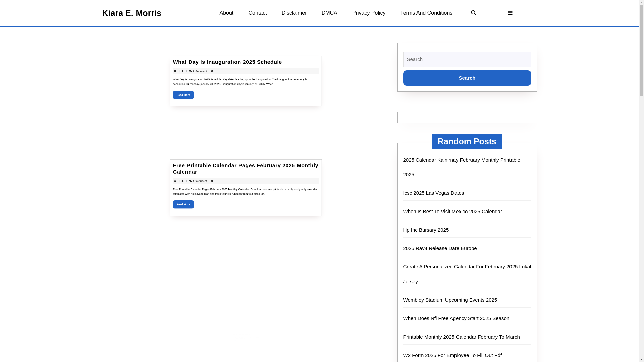Click the calendar icon on the Free Printable Calendar post
The width and height of the screenshot is (644, 362).
coord(175,181)
